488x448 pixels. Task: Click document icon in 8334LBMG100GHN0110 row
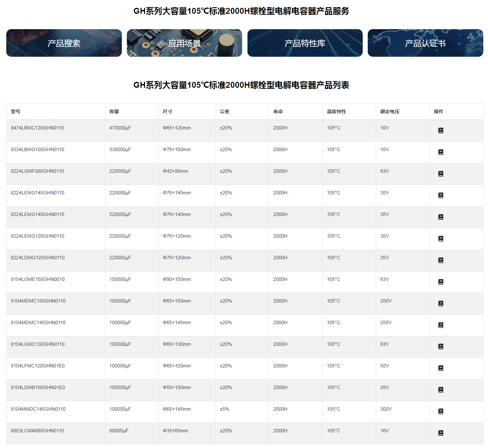pyautogui.click(x=440, y=152)
